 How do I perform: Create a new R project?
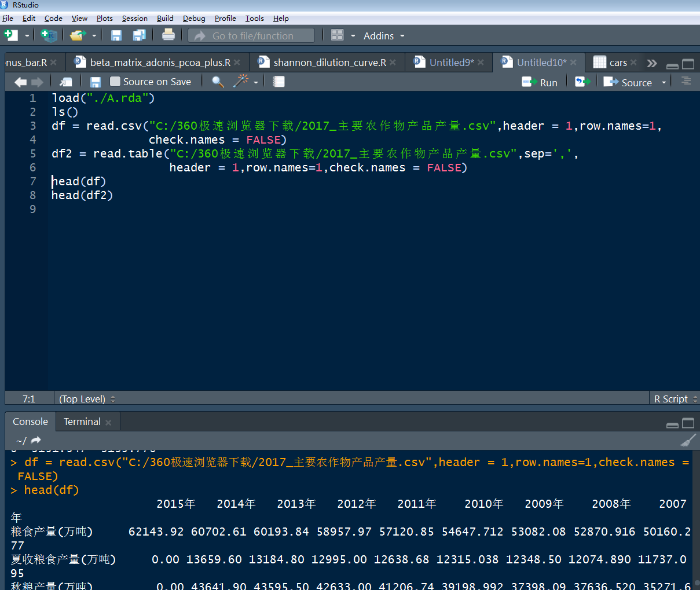coord(49,35)
